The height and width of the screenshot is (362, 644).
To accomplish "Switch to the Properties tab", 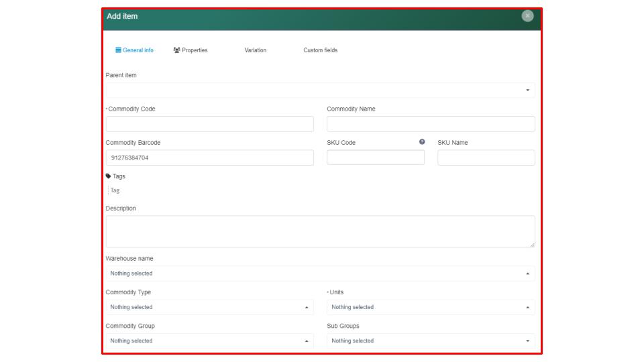I will pyautogui.click(x=191, y=50).
